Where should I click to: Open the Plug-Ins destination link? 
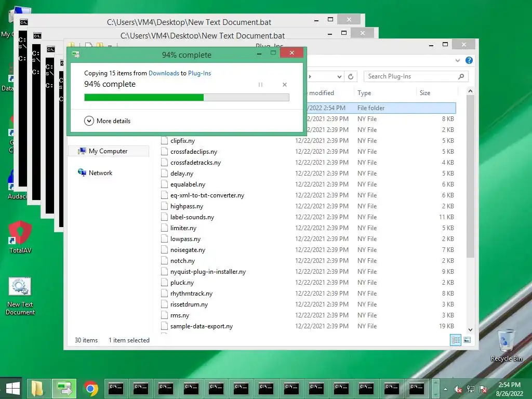(x=199, y=73)
